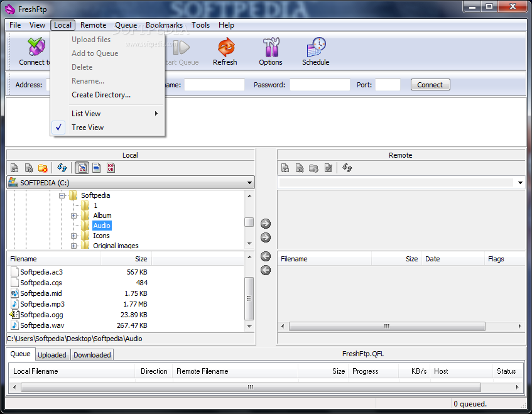Expand the Original images tree folder

(73, 246)
